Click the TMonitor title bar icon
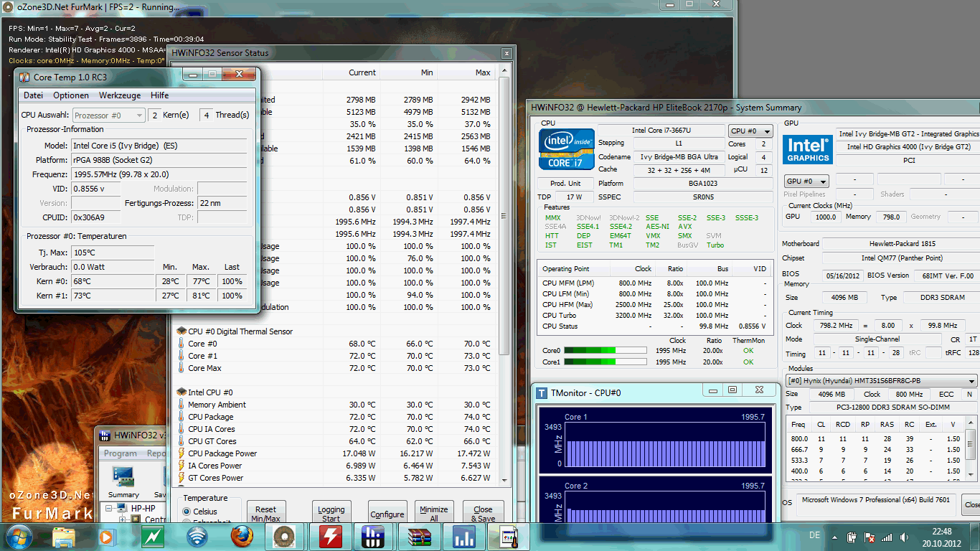Image resolution: width=980 pixels, height=551 pixels. (542, 392)
